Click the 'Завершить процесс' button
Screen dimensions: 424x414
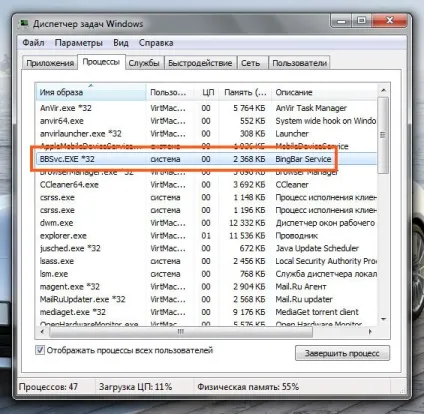(342, 353)
